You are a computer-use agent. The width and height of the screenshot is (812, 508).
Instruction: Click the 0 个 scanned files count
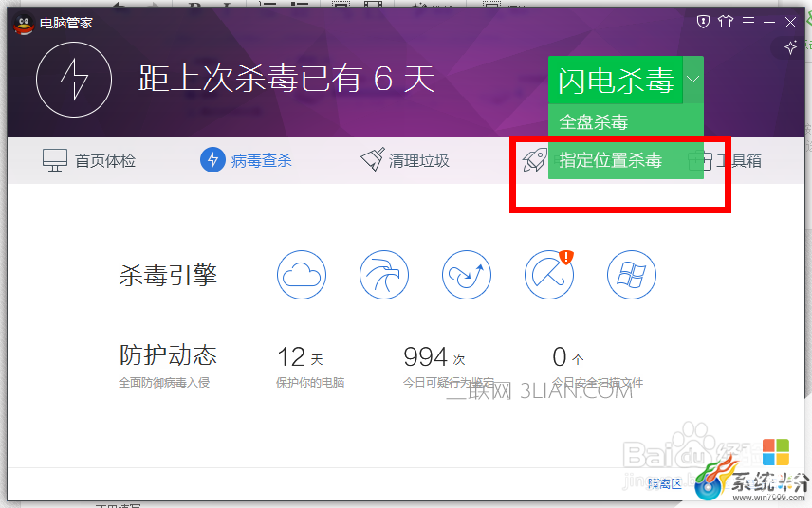click(568, 357)
